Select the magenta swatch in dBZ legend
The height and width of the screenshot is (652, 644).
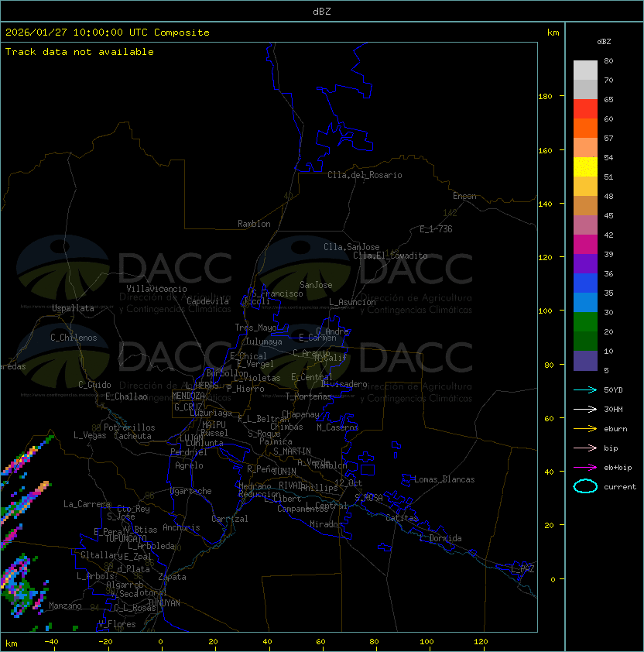coord(585,244)
